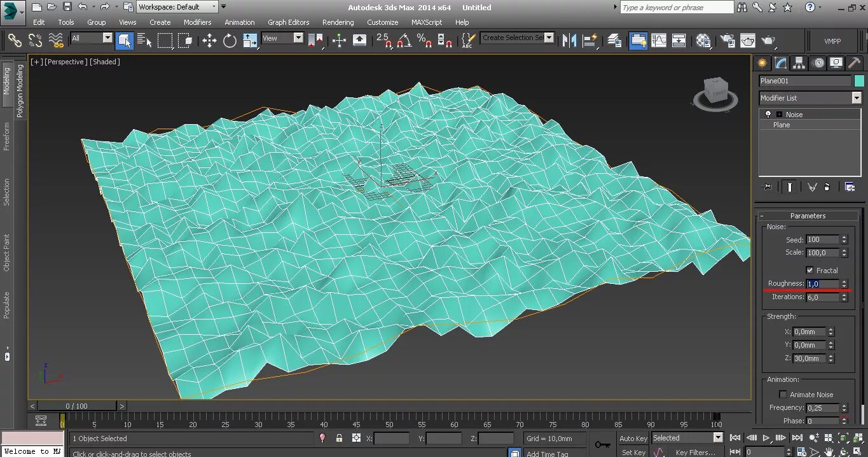Image resolution: width=868 pixels, height=457 pixels.
Task: Expand the Modifier List dropdown
Action: [x=856, y=98]
